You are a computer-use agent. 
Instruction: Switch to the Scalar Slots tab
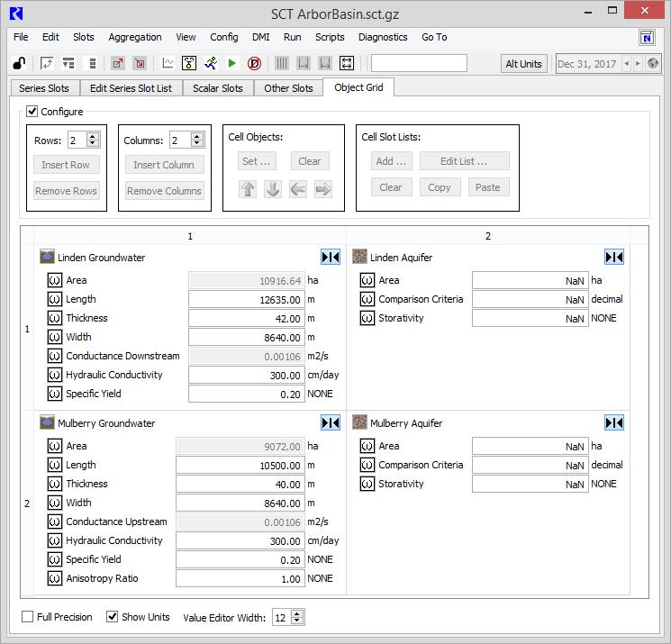[219, 88]
